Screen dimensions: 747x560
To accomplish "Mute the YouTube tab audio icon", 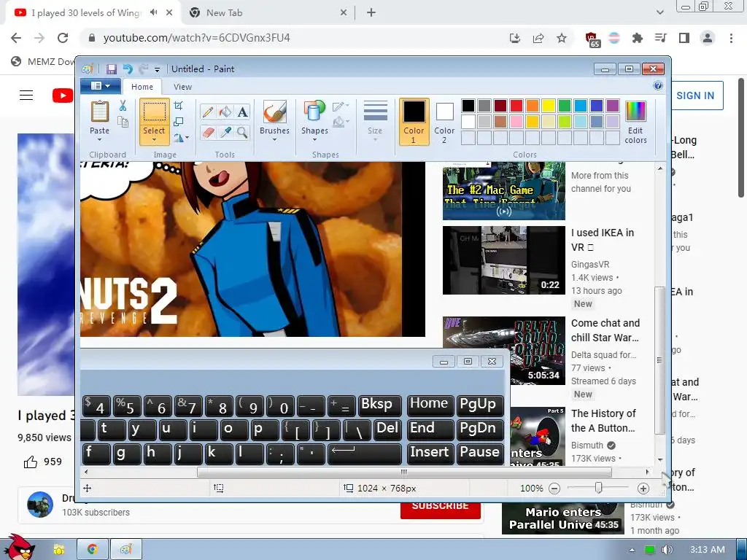I will (153, 12).
